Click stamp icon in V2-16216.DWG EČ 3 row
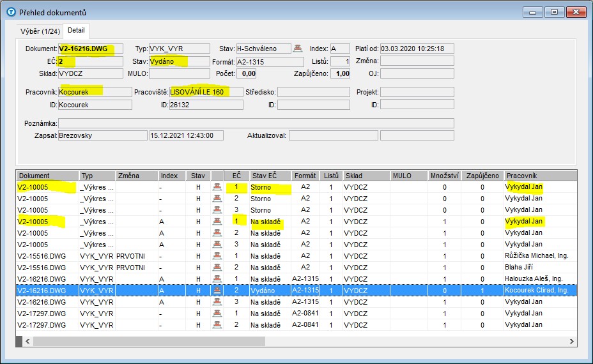 (x=217, y=302)
